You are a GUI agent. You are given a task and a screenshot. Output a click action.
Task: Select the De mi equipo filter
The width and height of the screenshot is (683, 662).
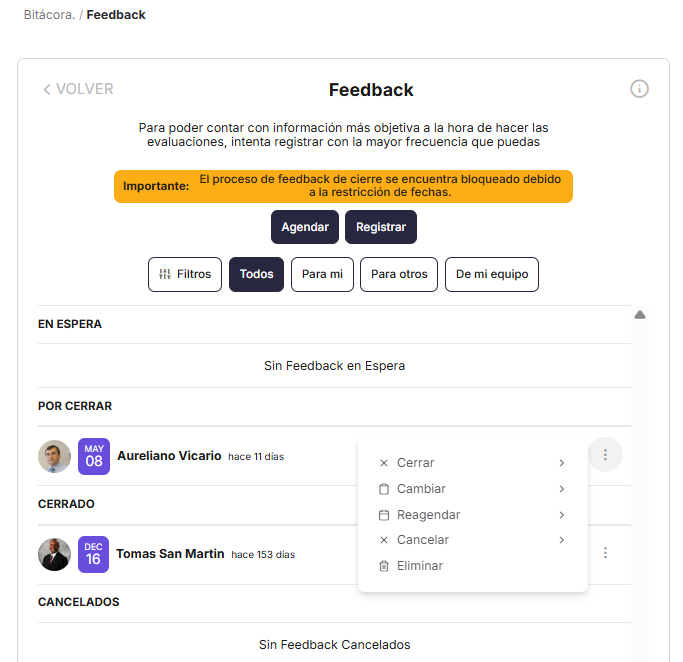[x=491, y=274]
